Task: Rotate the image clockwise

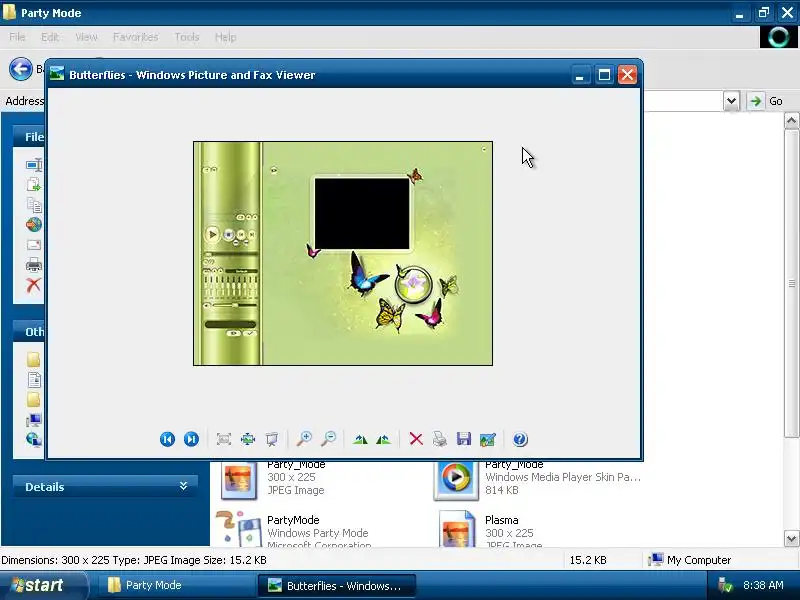Action: (x=360, y=439)
